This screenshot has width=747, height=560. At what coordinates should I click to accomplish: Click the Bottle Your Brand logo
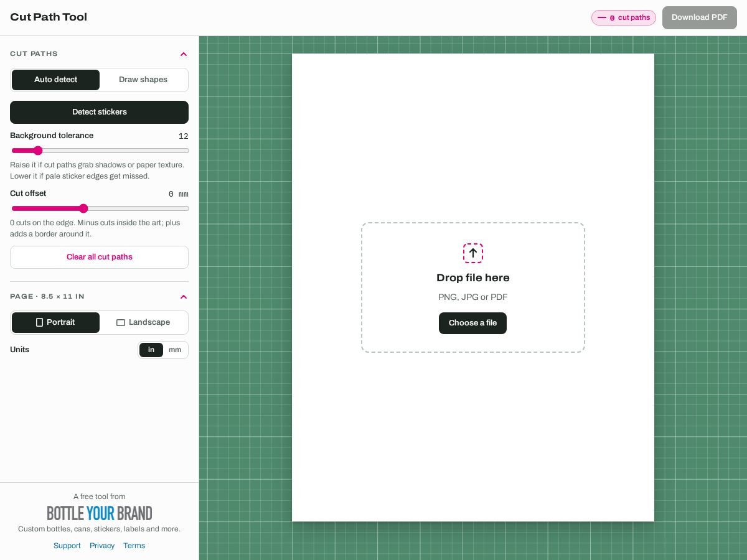(100, 513)
